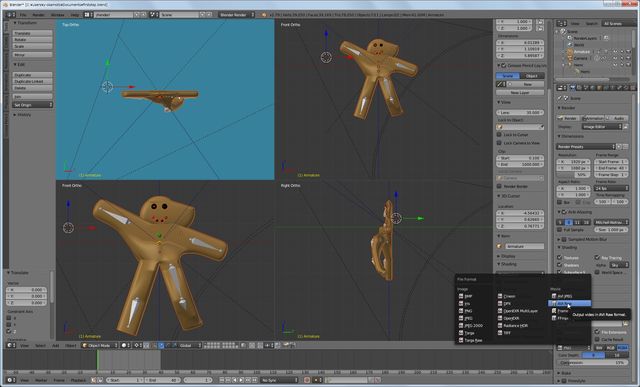This screenshot has width=640, height=387.
Task: Click the Duplicate button in tool shelf
Action: point(33,75)
